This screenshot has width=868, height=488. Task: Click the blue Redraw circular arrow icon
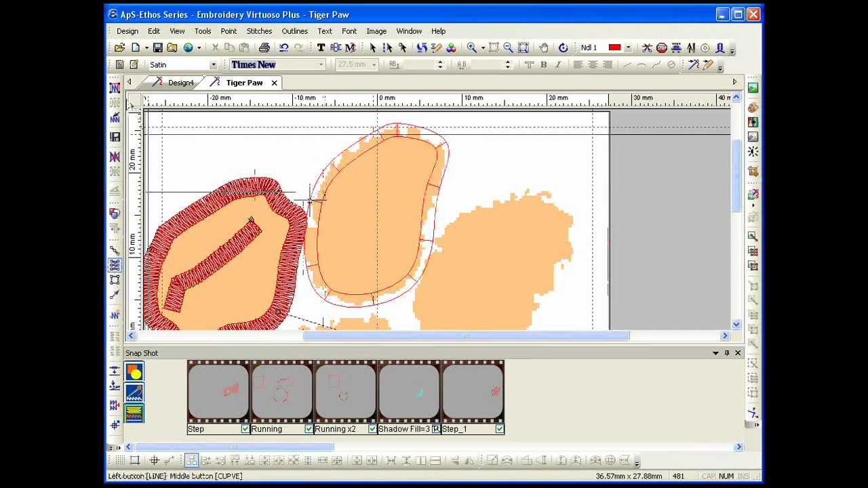coord(563,47)
